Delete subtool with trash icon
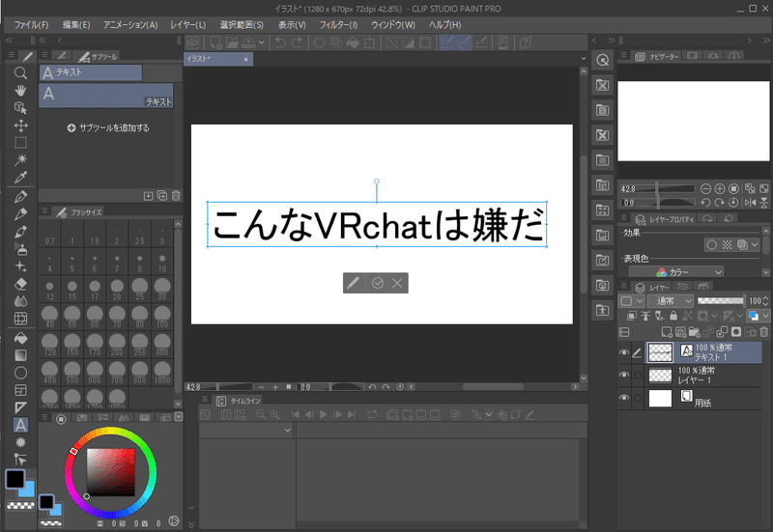 pyautogui.click(x=176, y=196)
